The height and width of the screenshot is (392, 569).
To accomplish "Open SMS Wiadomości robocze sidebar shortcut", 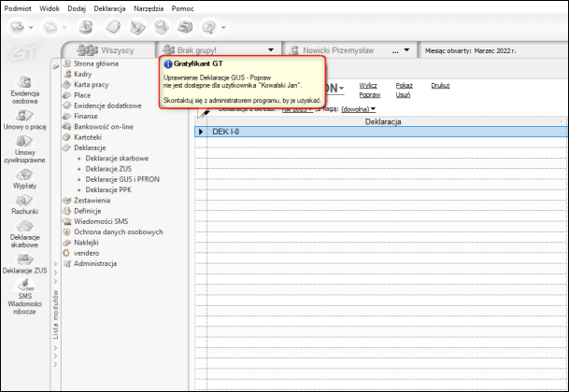I will tap(24, 297).
